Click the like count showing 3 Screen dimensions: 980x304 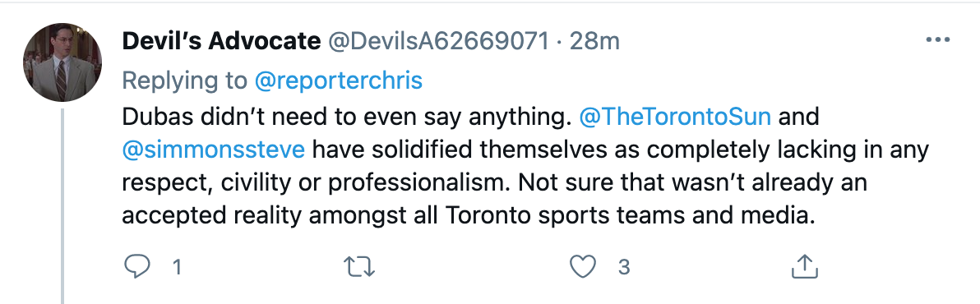(623, 267)
